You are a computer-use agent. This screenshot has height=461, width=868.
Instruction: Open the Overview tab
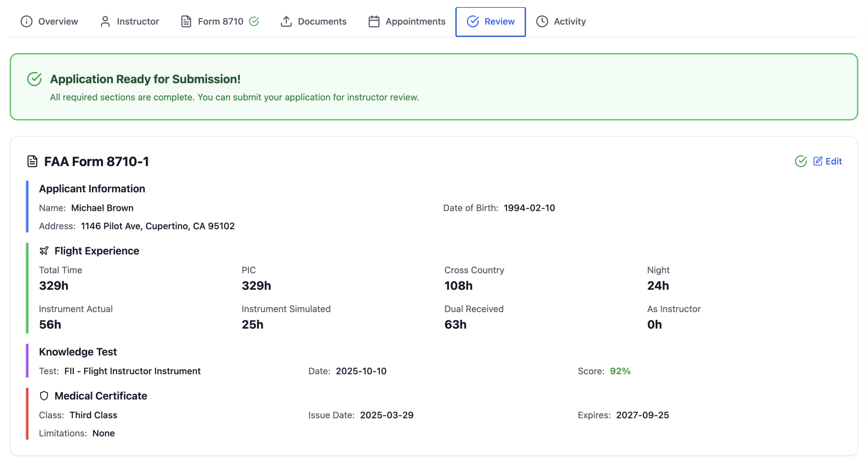(x=49, y=21)
